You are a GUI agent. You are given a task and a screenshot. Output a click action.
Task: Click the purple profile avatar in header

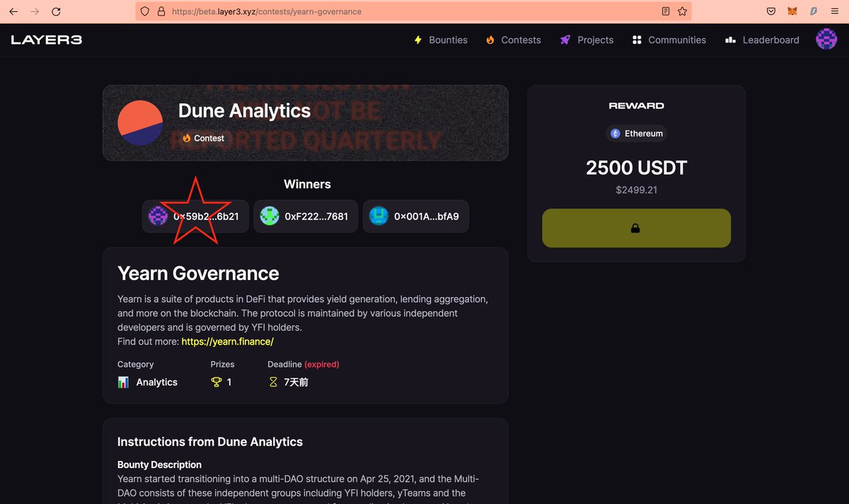(826, 40)
